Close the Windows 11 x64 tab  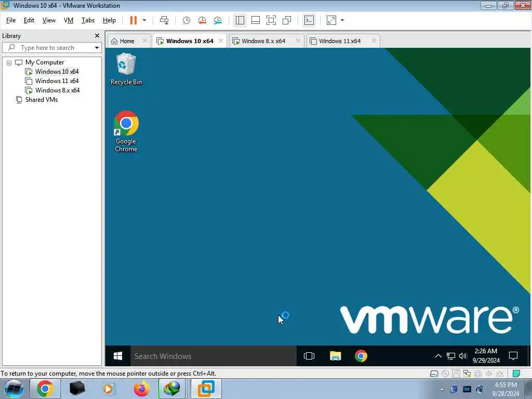(x=374, y=41)
